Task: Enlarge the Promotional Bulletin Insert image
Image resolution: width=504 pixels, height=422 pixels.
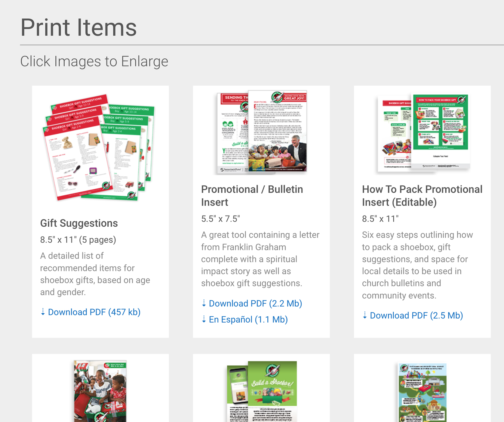Action: (262, 132)
